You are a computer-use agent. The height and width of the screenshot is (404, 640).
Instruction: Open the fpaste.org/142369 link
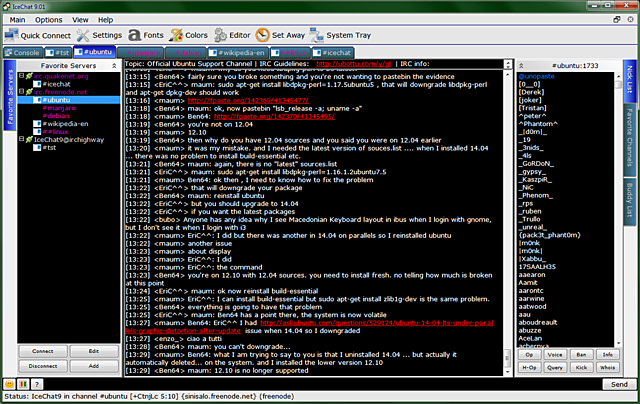click(x=248, y=101)
